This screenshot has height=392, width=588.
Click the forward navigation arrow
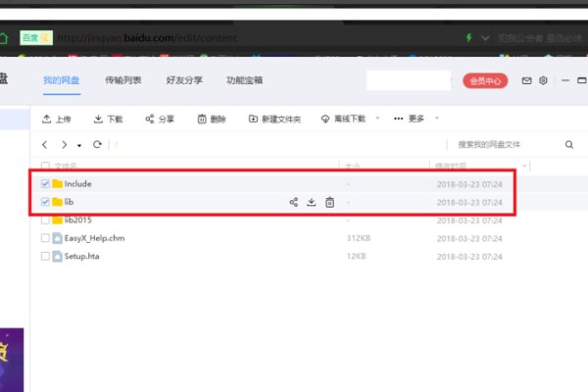coord(64,144)
